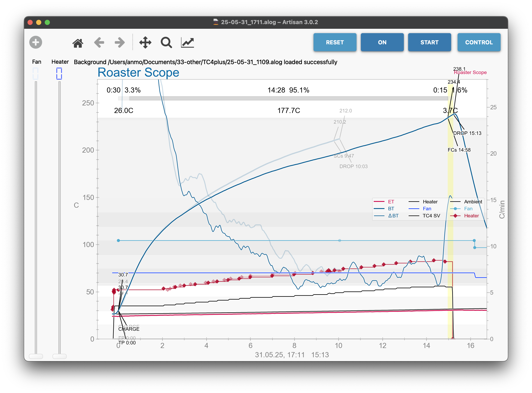The width and height of the screenshot is (532, 393).
Task: Click the 26.0C phase temperature text
Action: (124, 111)
